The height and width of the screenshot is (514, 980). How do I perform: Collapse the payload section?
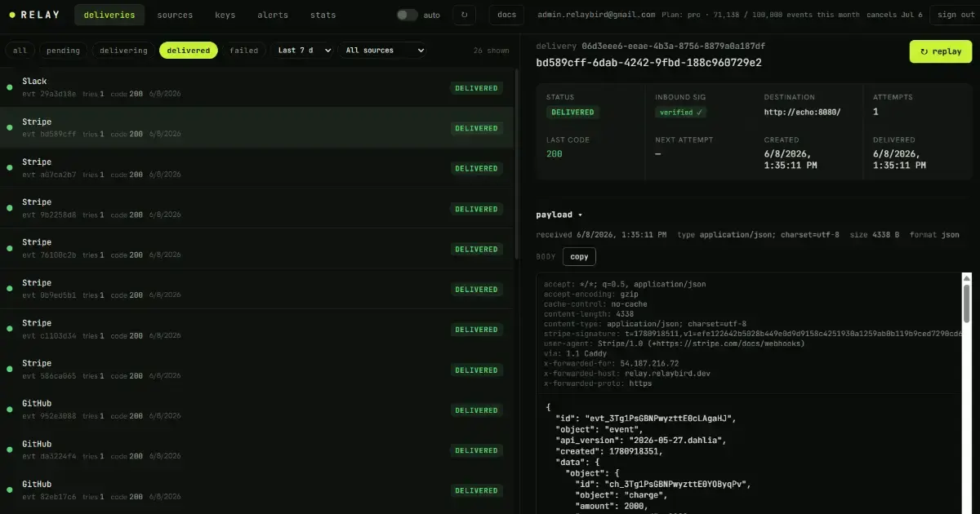click(559, 215)
